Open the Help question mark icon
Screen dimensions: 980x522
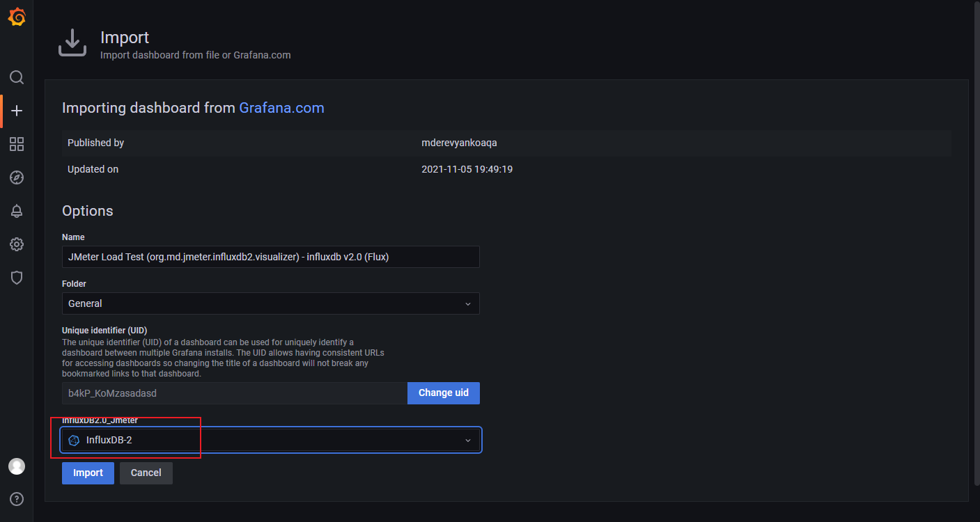click(x=17, y=499)
